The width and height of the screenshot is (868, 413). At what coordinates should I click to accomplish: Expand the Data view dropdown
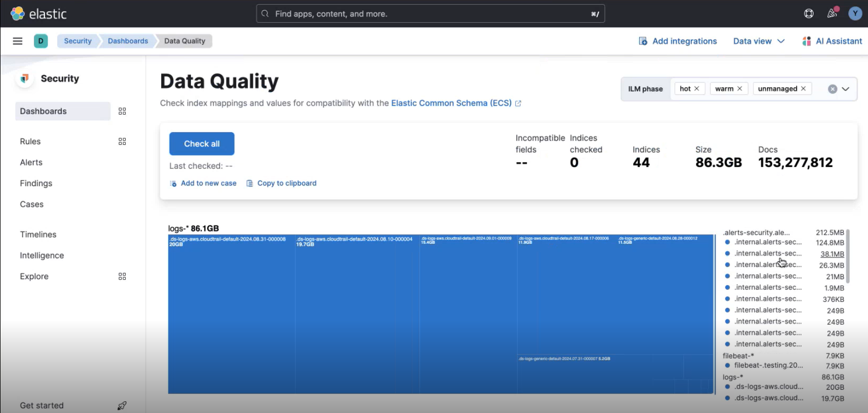click(759, 41)
